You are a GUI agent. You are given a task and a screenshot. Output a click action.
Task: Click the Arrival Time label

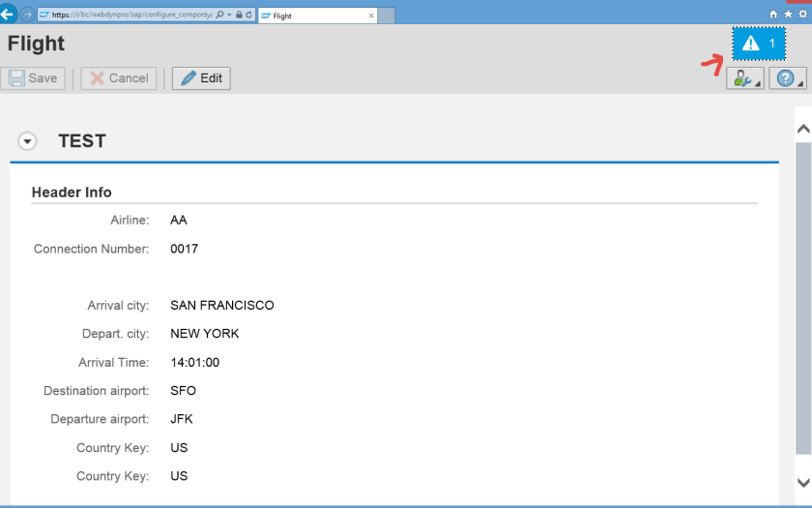pyautogui.click(x=113, y=362)
